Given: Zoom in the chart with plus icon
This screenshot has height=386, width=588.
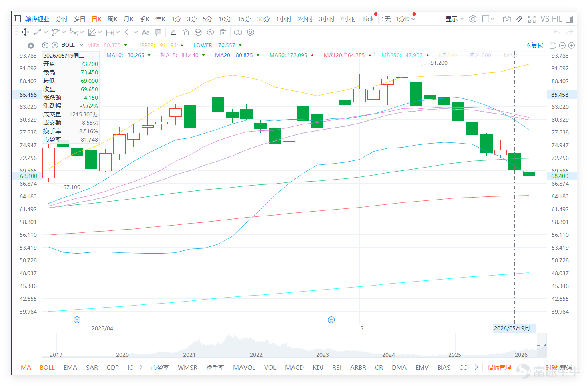Looking at the screenshot, I should [x=572, y=45].
